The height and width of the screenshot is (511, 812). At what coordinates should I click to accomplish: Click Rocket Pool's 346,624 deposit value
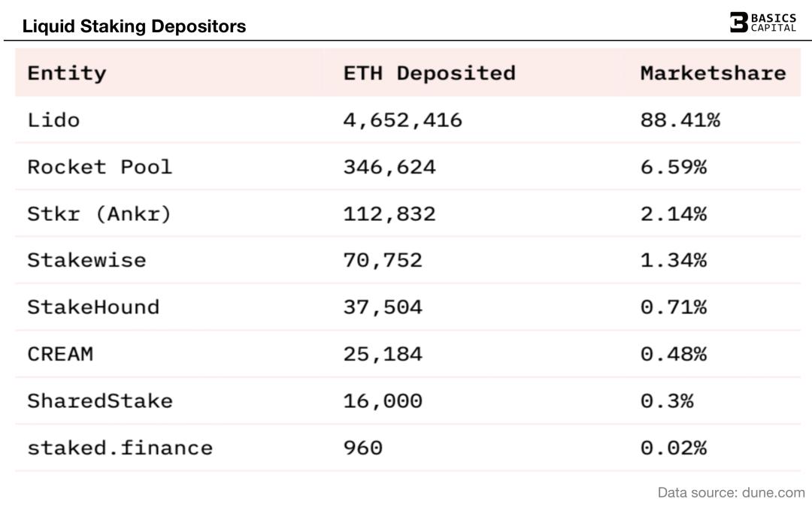click(x=389, y=166)
